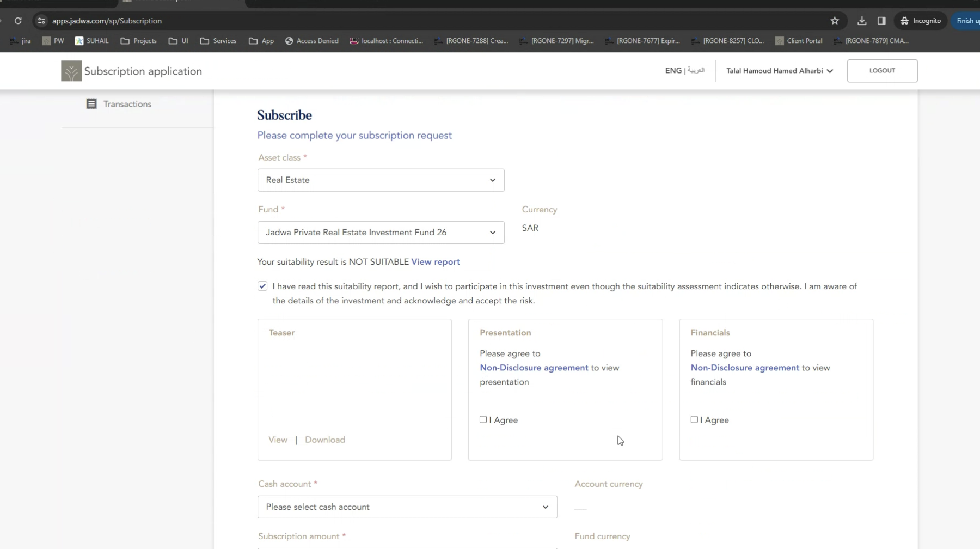Open the browser side panel icon
980x549 pixels.
coord(881,21)
